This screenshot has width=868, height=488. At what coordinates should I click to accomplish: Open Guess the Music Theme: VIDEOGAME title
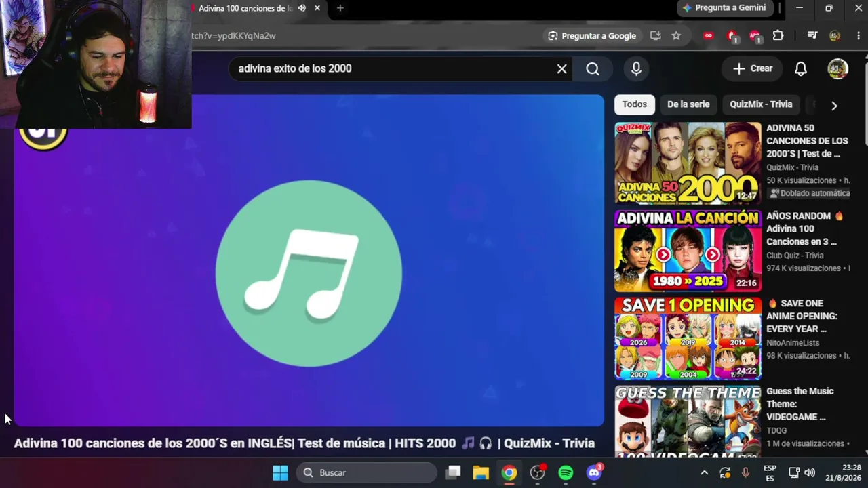800,404
